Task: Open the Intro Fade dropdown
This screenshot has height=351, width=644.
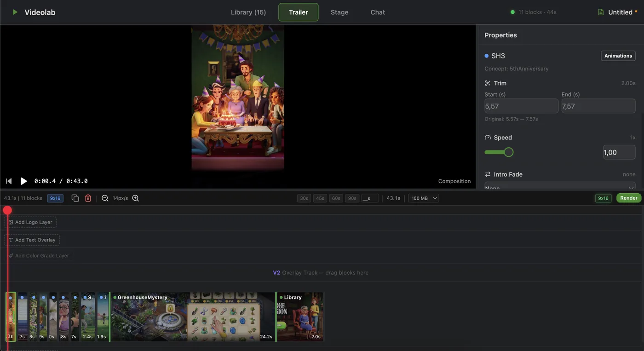Action: [560, 186]
